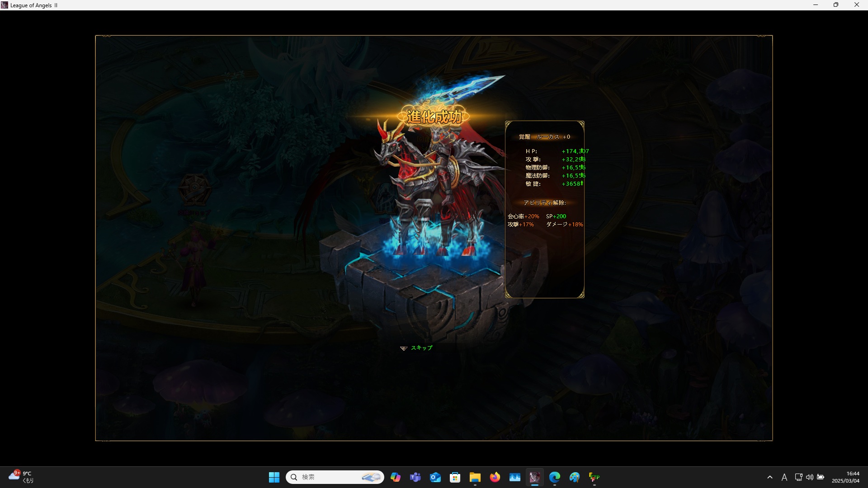Viewport: 868px width, 488px height.
Task: Open the FFFTP app in taskbar
Action: point(594,477)
